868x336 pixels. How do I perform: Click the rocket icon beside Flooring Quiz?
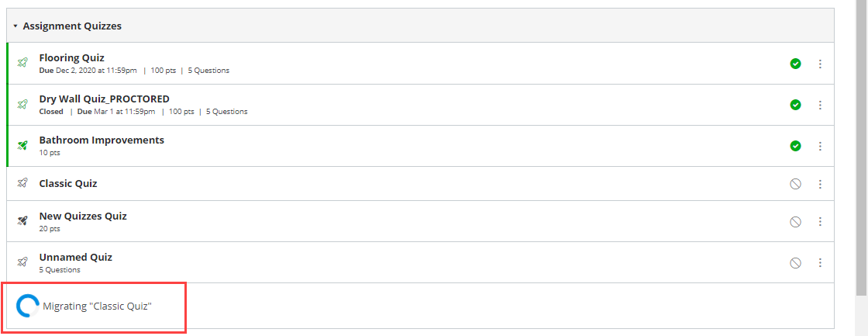point(22,64)
